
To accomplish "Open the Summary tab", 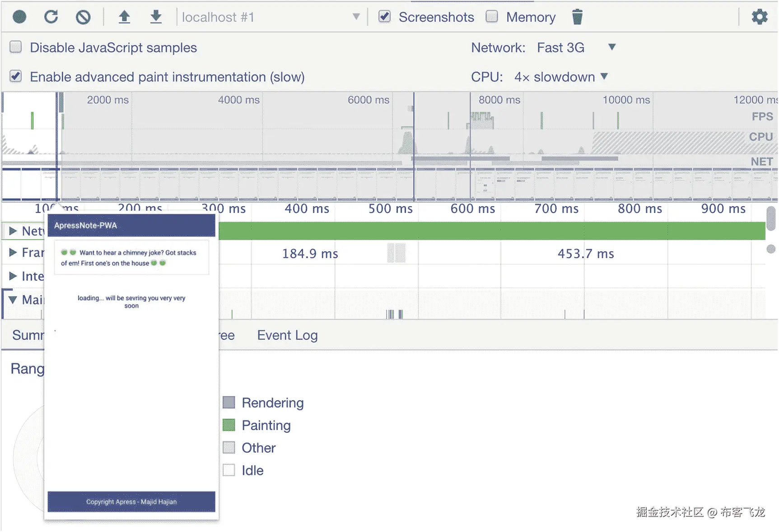I will [28, 335].
